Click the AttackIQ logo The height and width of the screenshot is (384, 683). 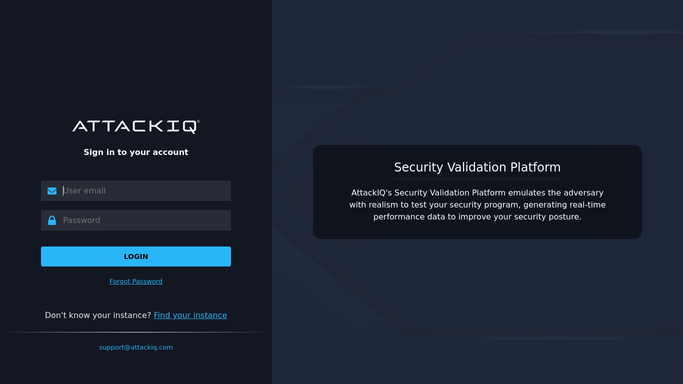tap(136, 127)
